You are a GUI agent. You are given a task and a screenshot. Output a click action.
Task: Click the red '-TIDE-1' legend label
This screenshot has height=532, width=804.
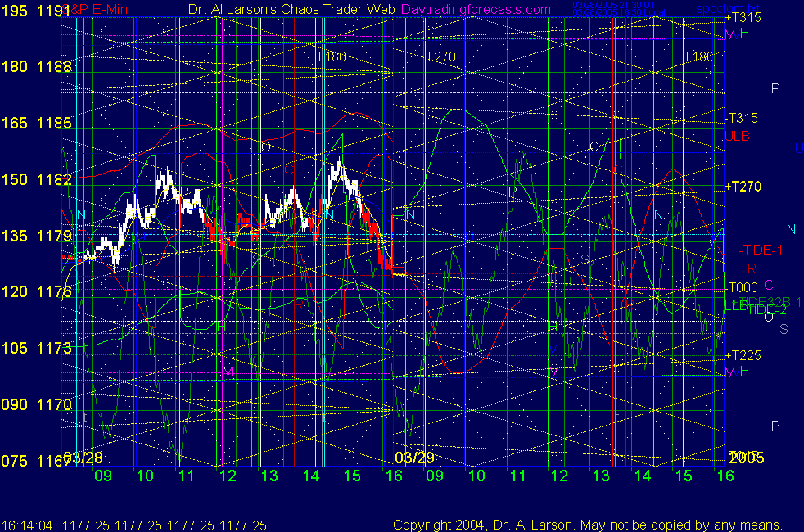pos(761,250)
